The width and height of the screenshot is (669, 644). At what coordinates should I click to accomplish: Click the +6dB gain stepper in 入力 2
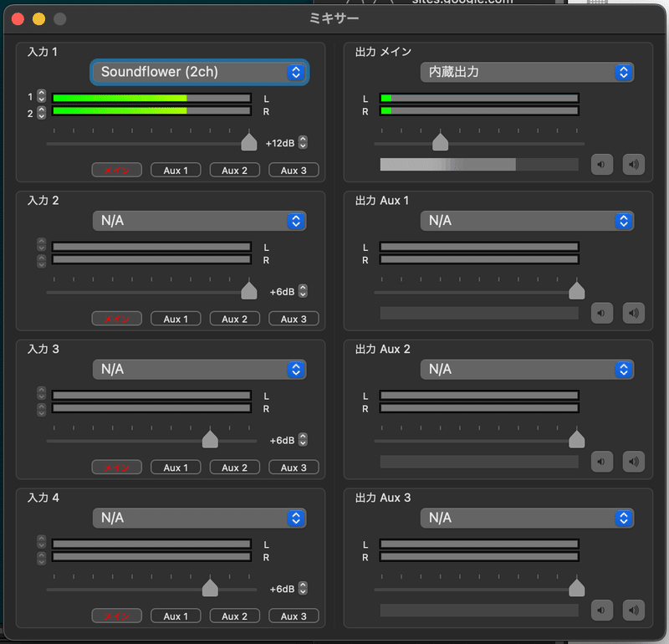tap(303, 290)
